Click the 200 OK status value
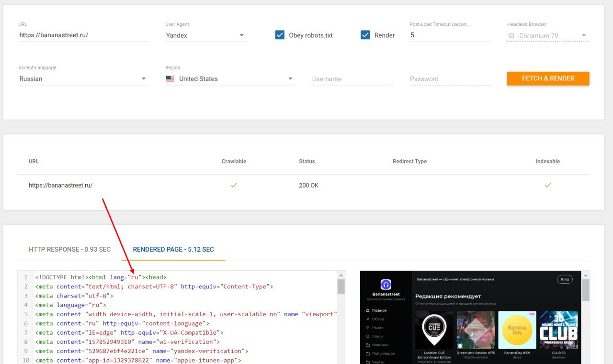613x364 pixels. [308, 185]
